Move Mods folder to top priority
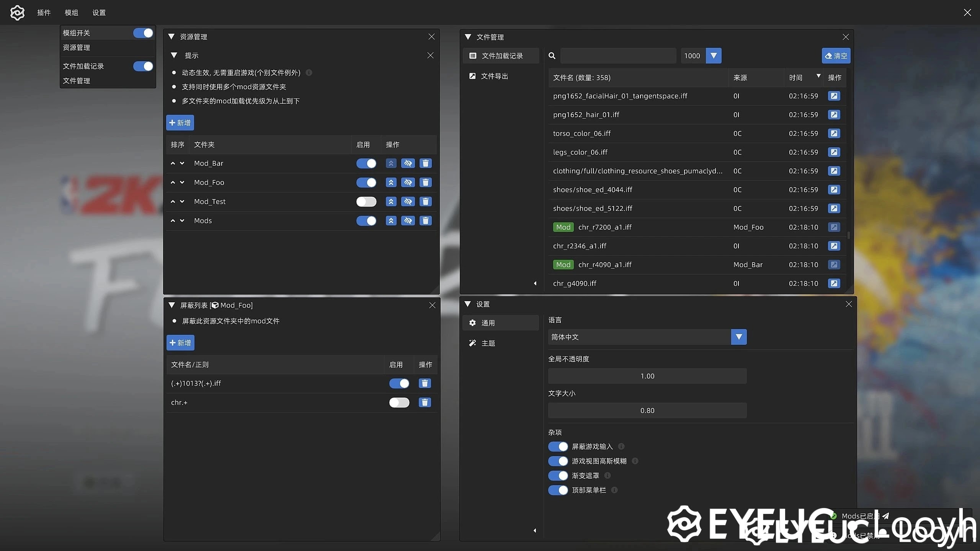 click(x=391, y=221)
